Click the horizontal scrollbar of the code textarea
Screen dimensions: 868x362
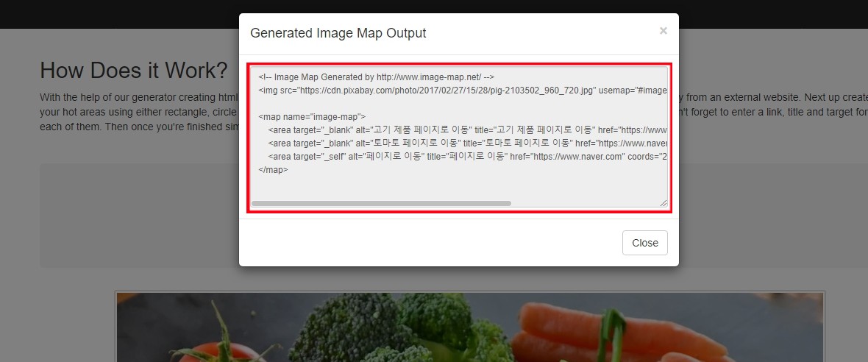[x=381, y=204]
